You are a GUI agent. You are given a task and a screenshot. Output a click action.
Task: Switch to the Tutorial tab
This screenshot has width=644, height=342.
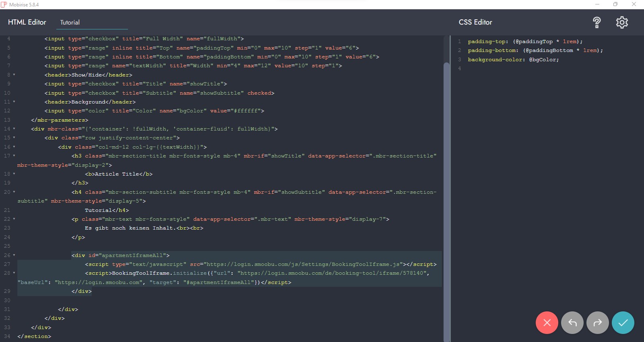click(x=70, y=23)
